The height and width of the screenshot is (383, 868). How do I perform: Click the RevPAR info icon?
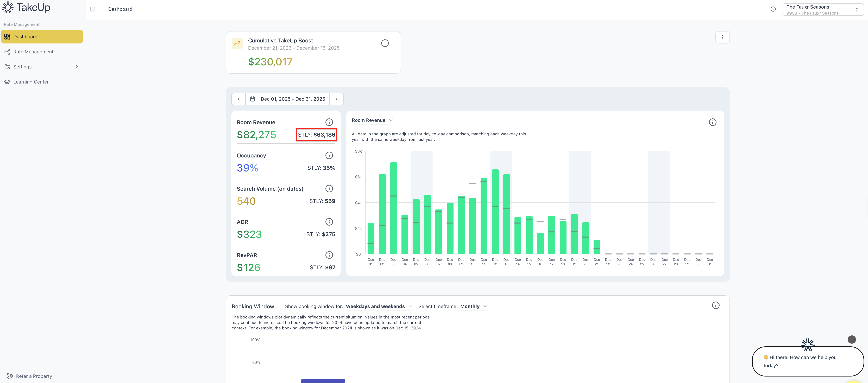point(329,255)
